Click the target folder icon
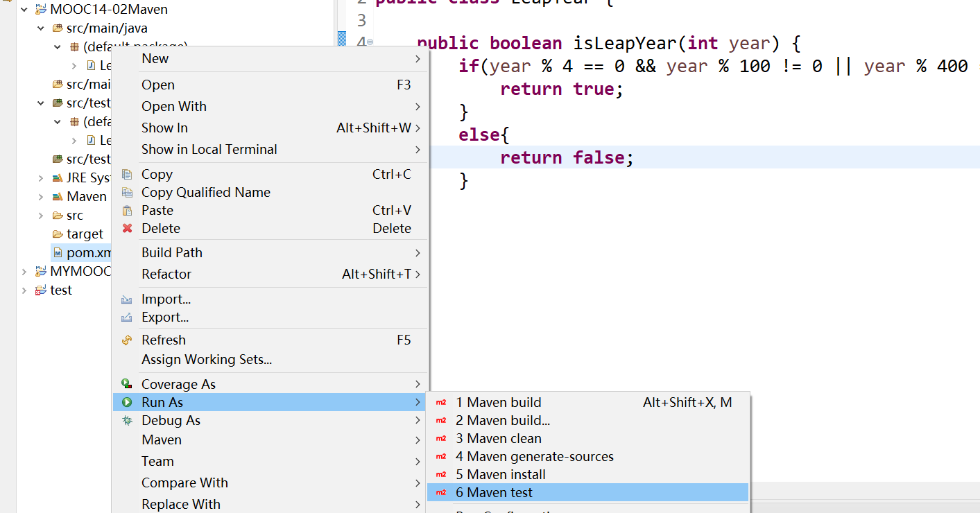Image resolution: width=980 pixels, height=513 pixels. (58, 234)
